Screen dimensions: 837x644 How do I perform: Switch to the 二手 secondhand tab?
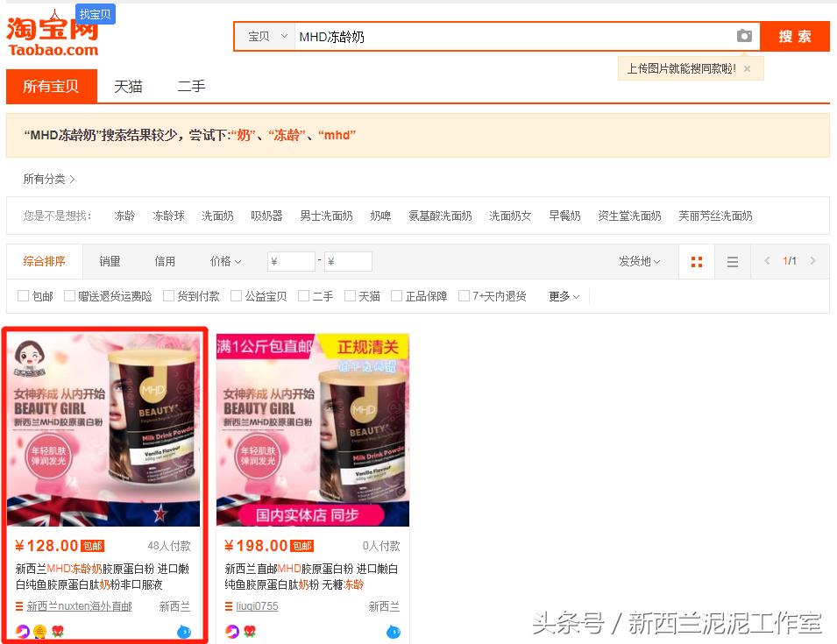click(x=191, y=87)
